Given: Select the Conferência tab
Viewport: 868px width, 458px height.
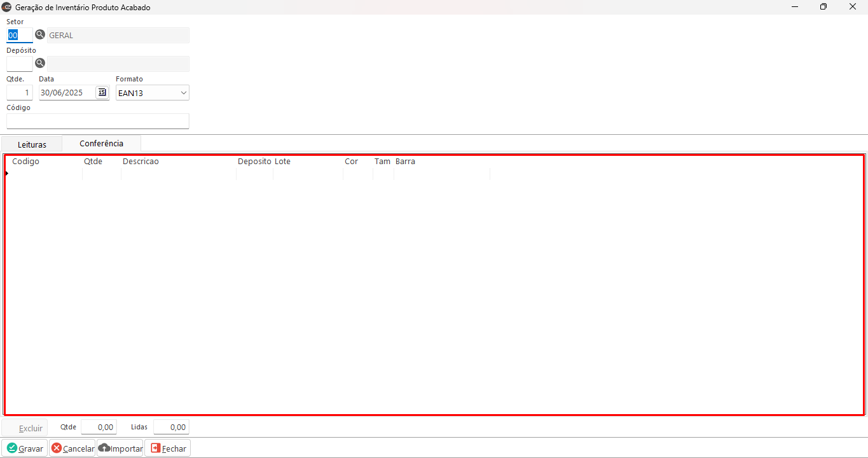Looking at the screenshot, I should (101, 144).
